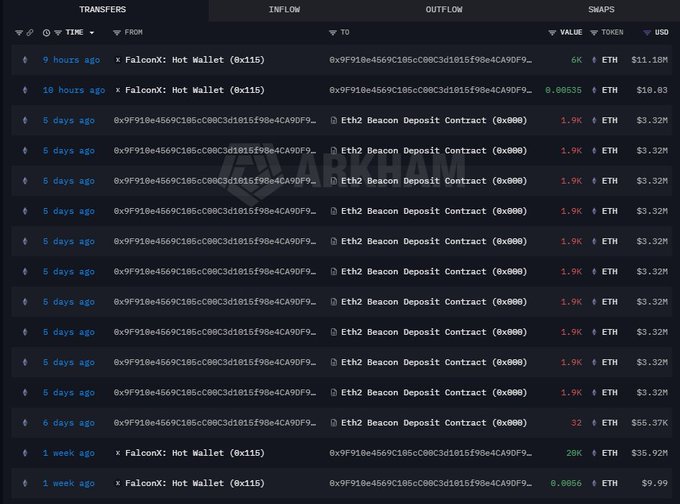The height and width of the screenshot is (504, 680).
Task: Switch to the SWAPS tab
Action: coord(601,10)
